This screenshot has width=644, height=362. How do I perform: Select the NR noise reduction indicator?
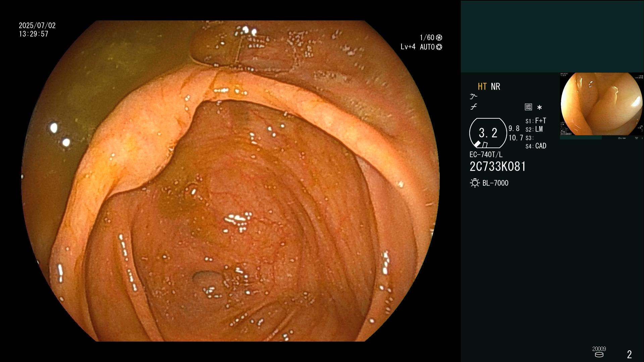coord(495,86)
